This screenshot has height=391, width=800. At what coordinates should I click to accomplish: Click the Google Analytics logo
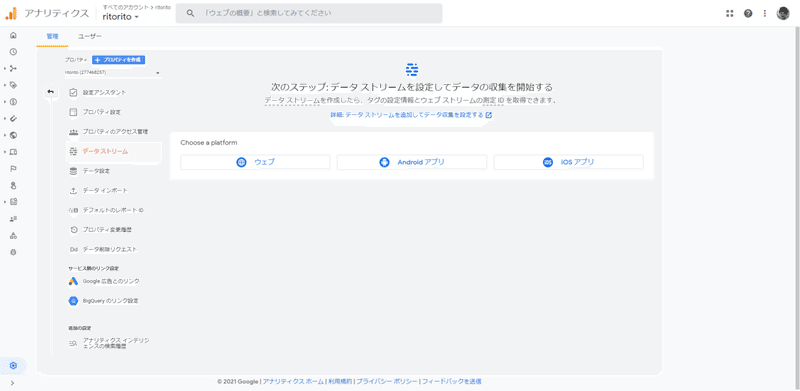tap(11, 13)
